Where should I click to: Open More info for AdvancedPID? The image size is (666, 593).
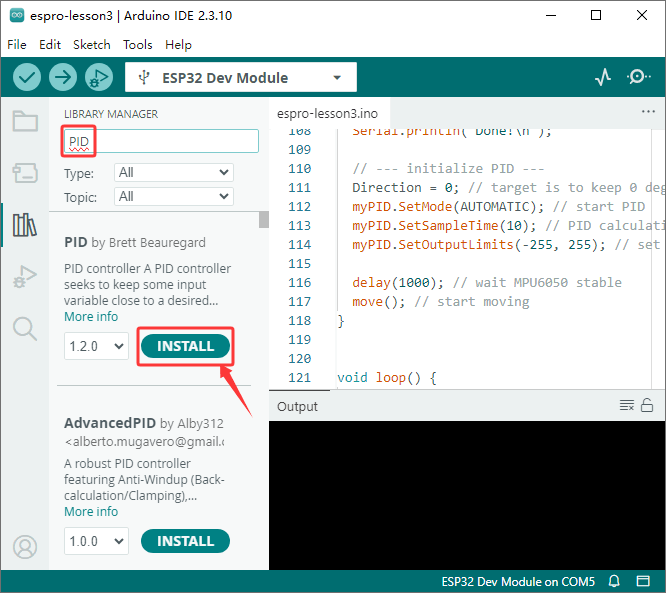pyautogui.click(x=91, y=511)
